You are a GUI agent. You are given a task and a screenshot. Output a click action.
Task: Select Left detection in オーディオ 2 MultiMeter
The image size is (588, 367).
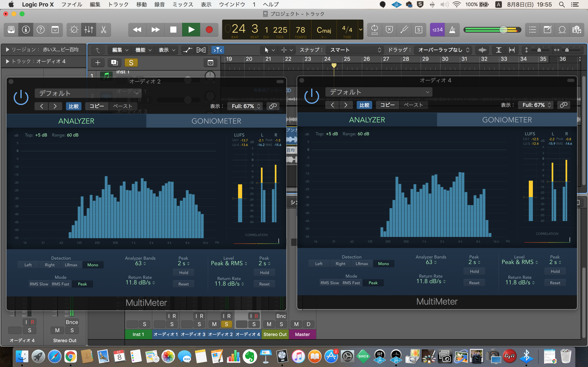[28, 265]
